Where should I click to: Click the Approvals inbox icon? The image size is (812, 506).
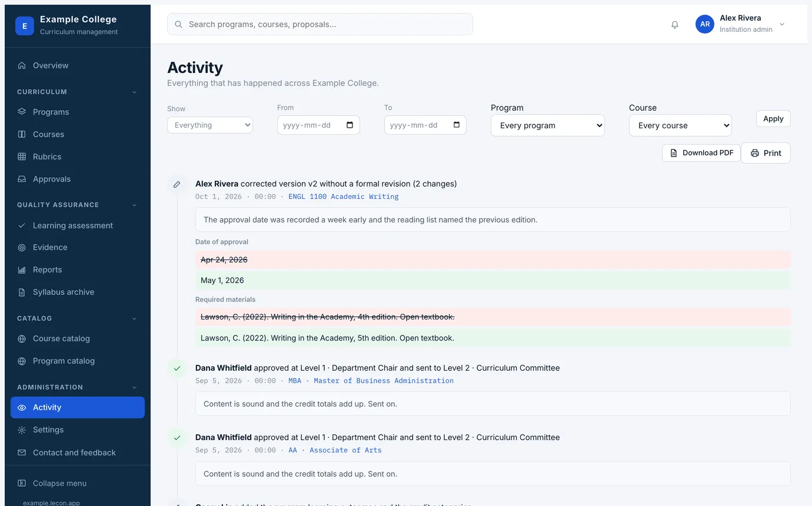coord(22,179)
